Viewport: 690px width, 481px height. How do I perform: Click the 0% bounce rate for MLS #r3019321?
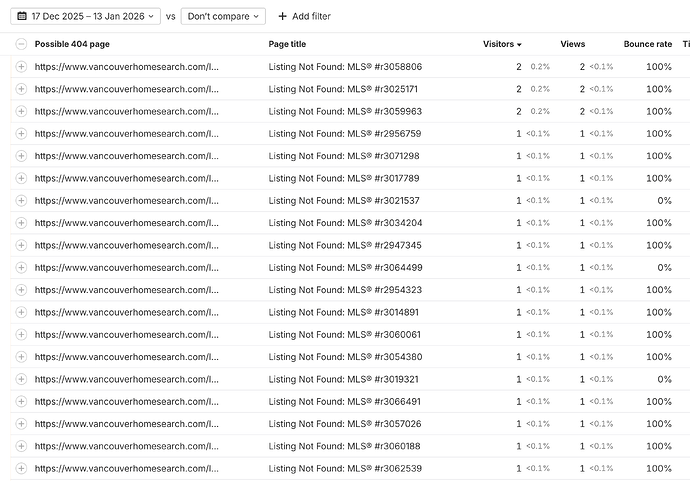click(664, 379)
